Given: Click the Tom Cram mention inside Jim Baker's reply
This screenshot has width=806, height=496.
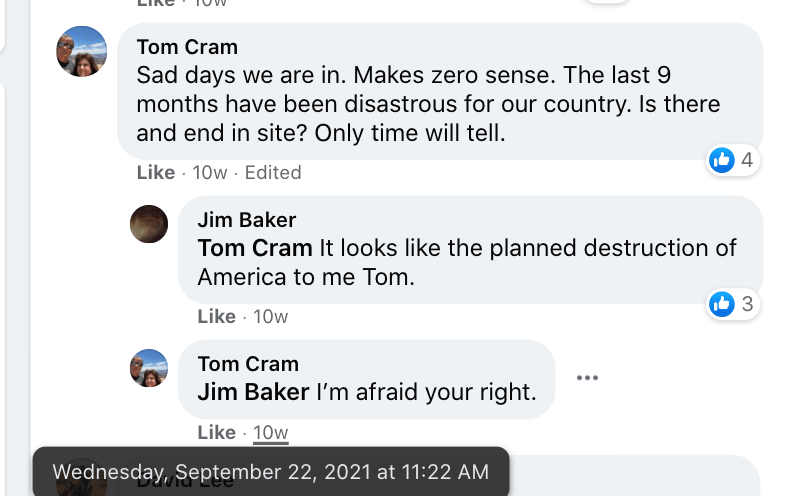Looking at the screenshot, I should 255,248.
